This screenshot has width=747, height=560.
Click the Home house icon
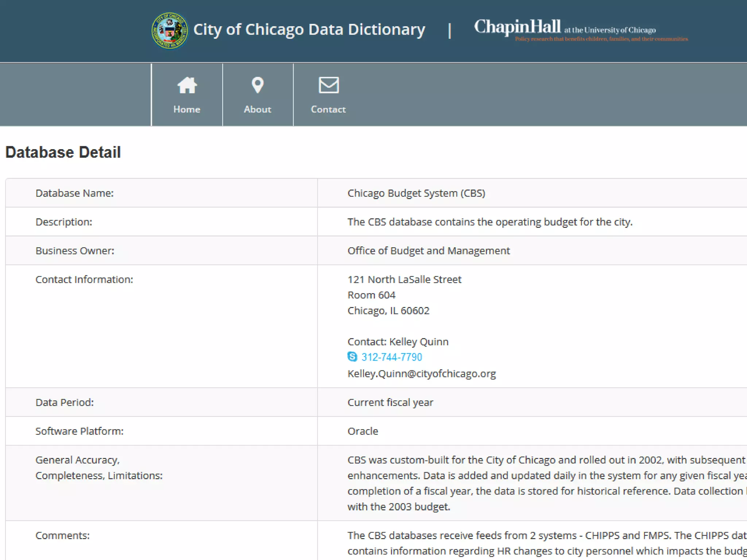[187, 85]
